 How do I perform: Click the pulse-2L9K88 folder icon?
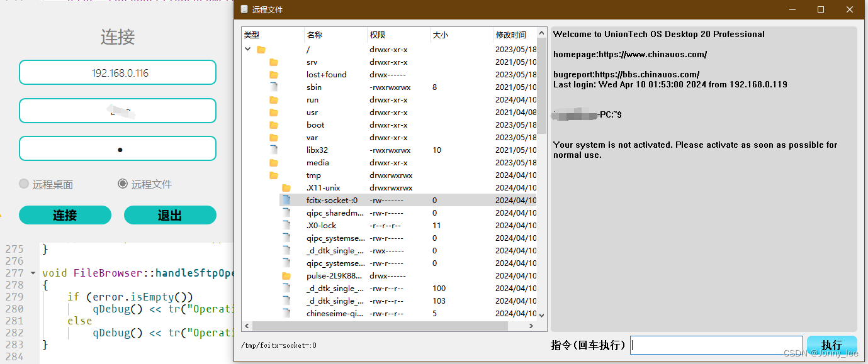[286, 275]
